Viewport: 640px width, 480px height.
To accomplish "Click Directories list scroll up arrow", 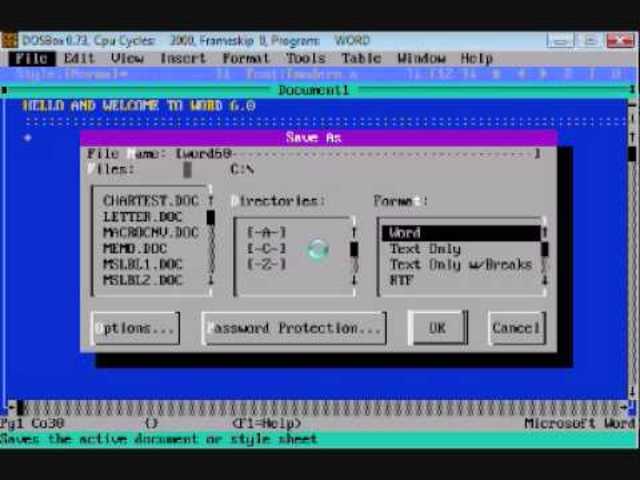I will tap(354, 233).
